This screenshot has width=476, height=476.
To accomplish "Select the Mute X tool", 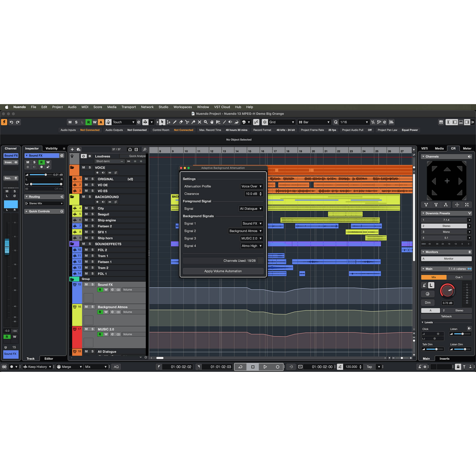I will (x=199, y=122).
